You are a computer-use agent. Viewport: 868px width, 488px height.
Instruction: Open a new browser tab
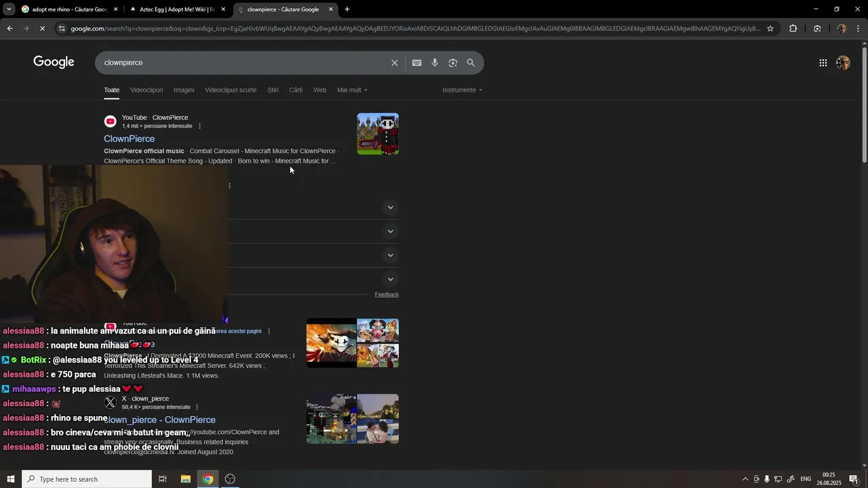coord(347,9)
